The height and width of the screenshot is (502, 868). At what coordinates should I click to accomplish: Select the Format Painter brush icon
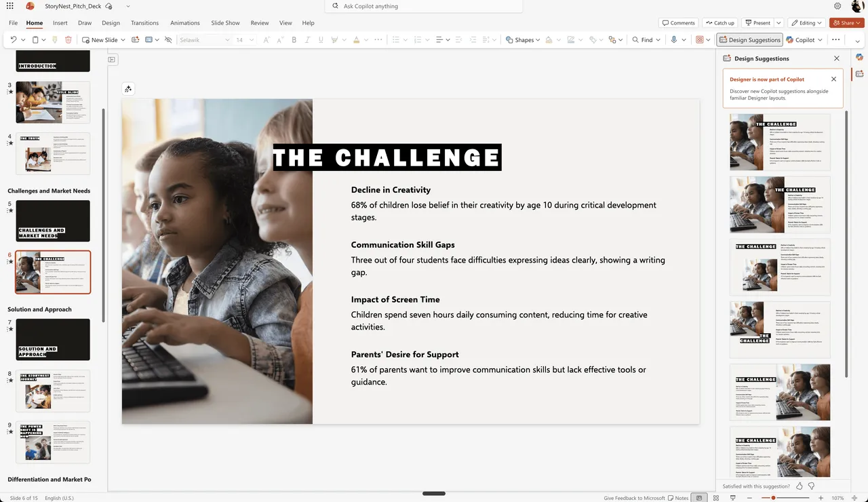tap(55, 40)
